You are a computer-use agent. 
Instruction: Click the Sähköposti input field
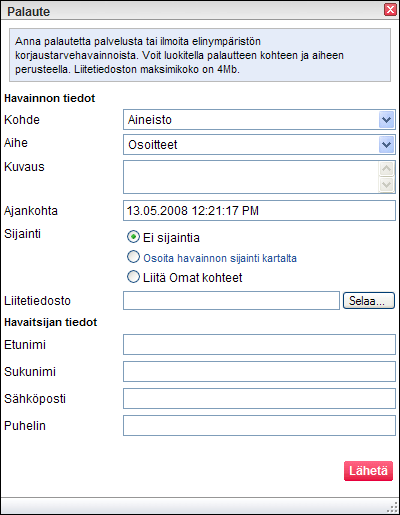tap(259, 399)
